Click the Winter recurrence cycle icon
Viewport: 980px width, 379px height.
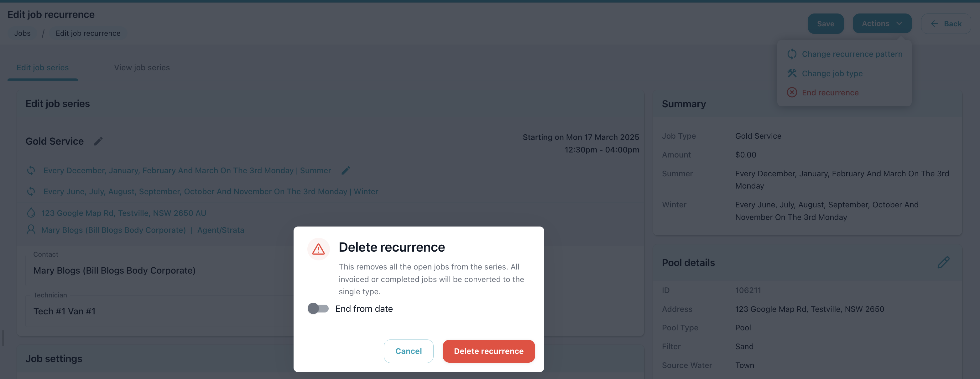(31, 191)
